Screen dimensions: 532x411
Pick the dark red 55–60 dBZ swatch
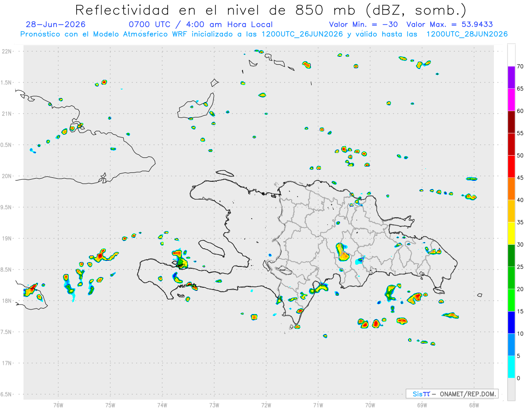coord(511,122)
